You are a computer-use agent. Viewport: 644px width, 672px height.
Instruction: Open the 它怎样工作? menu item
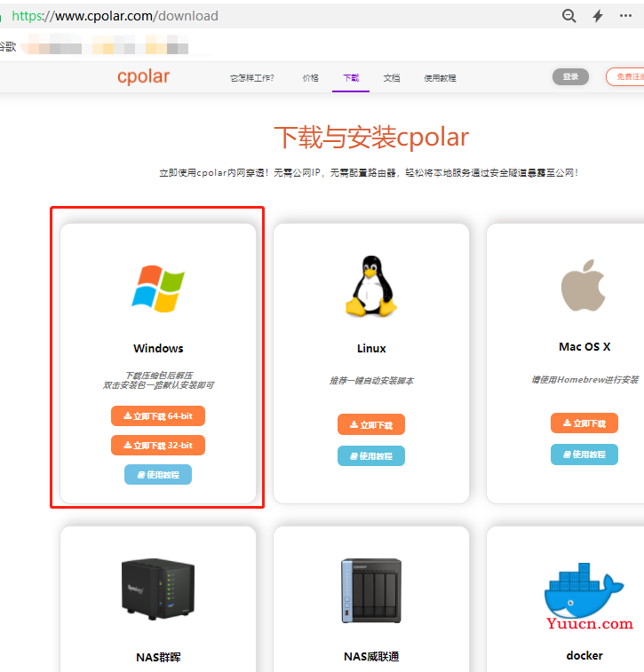click(252, 78)
